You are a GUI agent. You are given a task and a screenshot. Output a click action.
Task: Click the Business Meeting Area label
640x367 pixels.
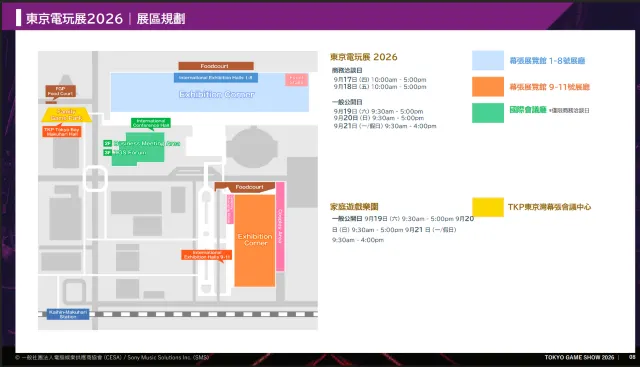click(x=147, y=143)
